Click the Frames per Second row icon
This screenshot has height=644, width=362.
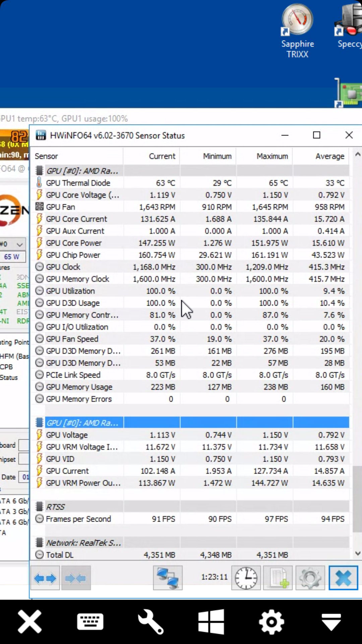[x=39, y=519]
